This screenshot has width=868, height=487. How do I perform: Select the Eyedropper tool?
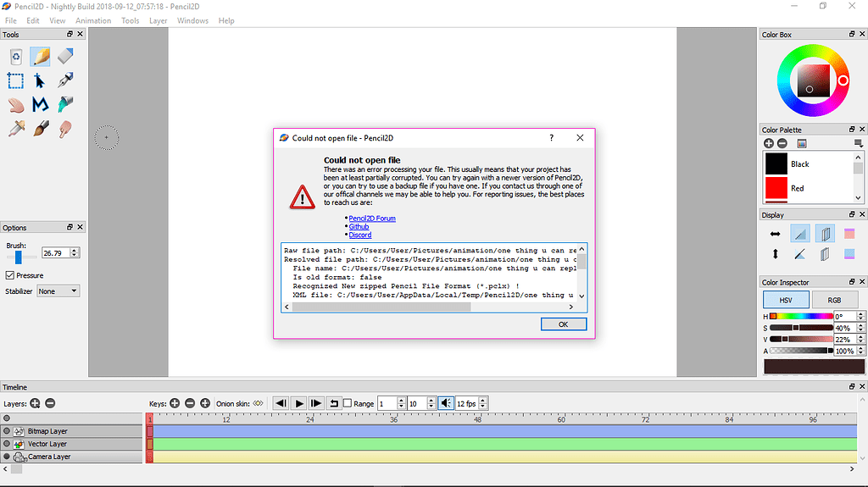click(16, 129)
